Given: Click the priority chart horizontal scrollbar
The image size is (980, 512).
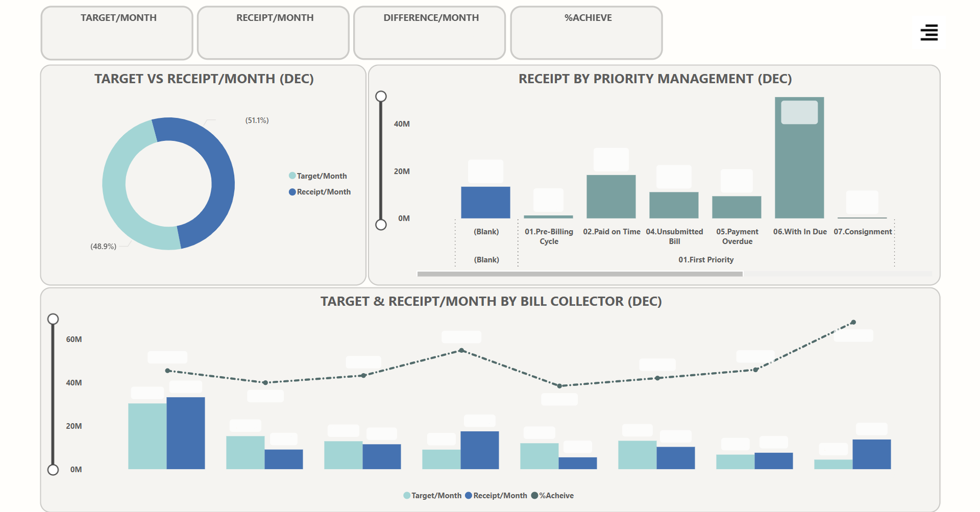Looking at the screenshot, I should pyautogui.click(x=580, y=274).
